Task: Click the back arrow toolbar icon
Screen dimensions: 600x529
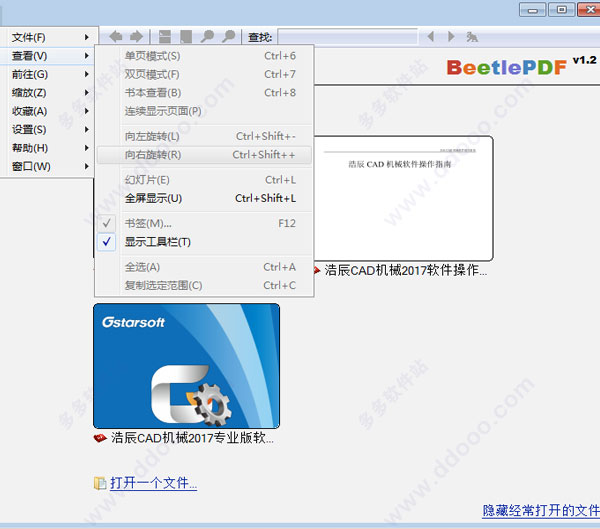Action: (116, 37)
